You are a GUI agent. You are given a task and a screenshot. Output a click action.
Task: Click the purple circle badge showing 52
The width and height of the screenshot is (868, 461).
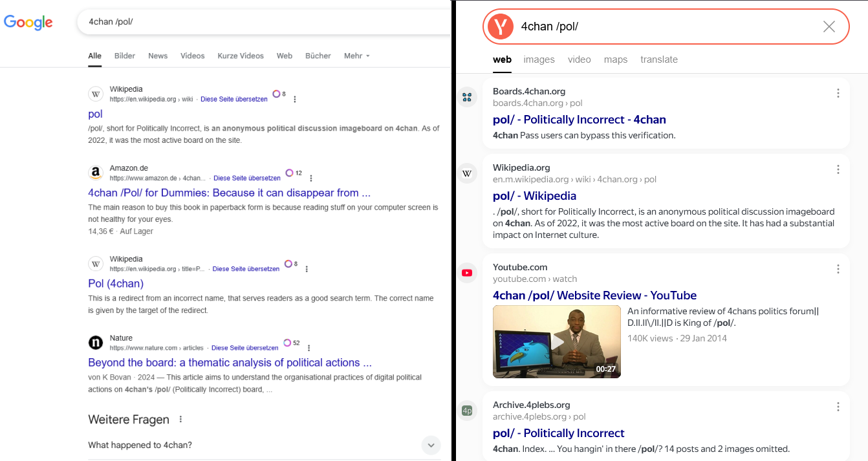287,343
